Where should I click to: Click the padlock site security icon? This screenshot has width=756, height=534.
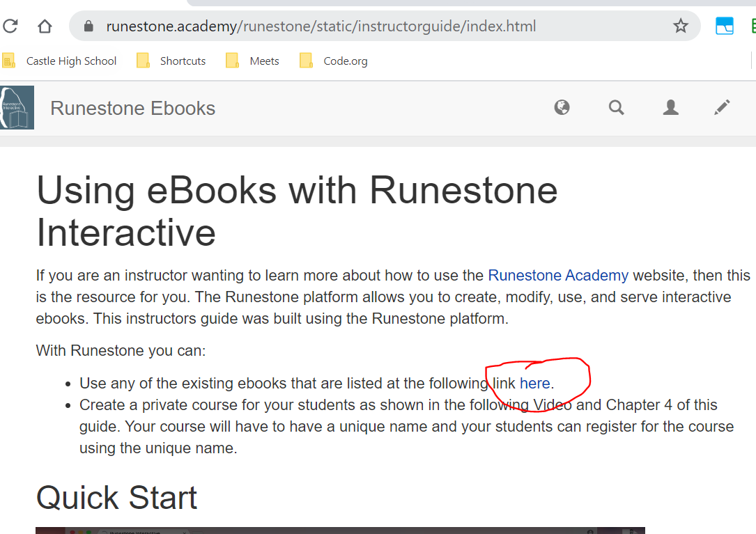[88, 26]
